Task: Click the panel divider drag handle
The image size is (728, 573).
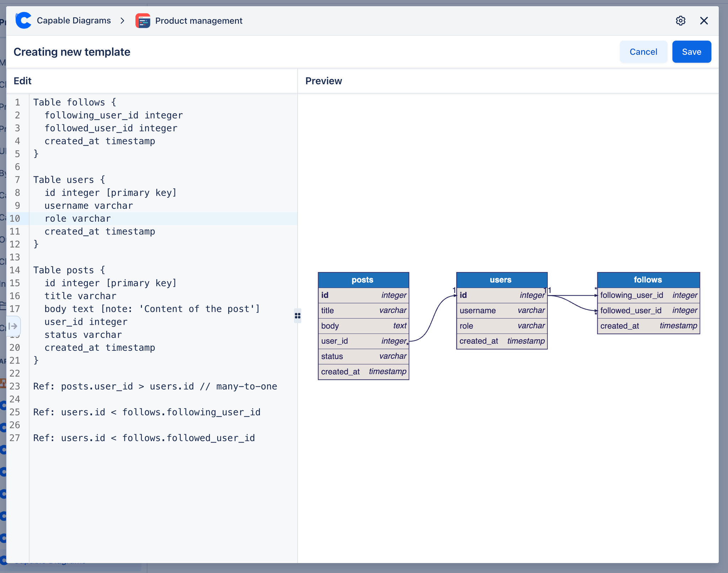Action: [x=298, y=316]
